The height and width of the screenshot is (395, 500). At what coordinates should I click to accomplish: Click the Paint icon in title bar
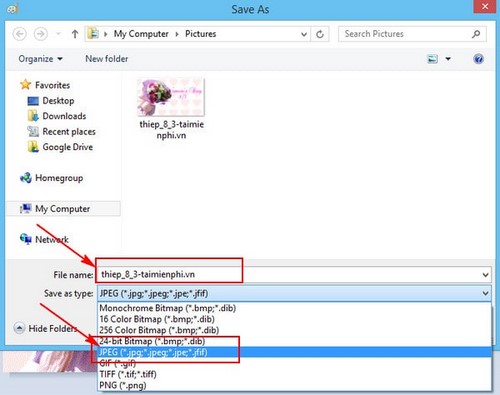[x=13, y=8]
